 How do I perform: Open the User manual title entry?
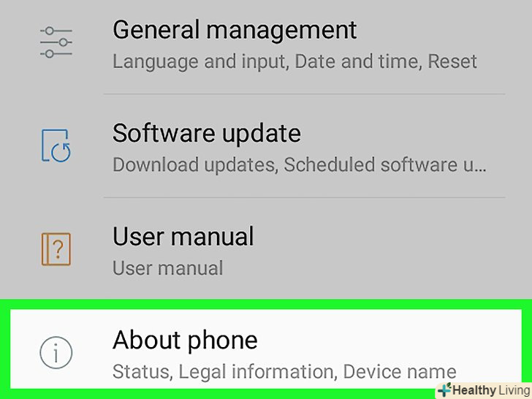pyautogui.click(x=183, y=236)
